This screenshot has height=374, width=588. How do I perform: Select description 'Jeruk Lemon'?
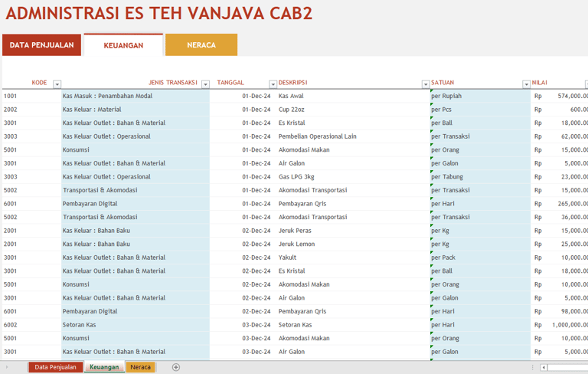(x=354, y=244)
